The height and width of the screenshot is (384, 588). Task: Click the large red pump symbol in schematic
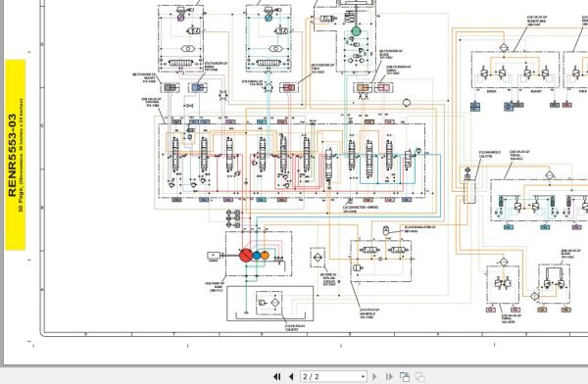pos(246,256)
